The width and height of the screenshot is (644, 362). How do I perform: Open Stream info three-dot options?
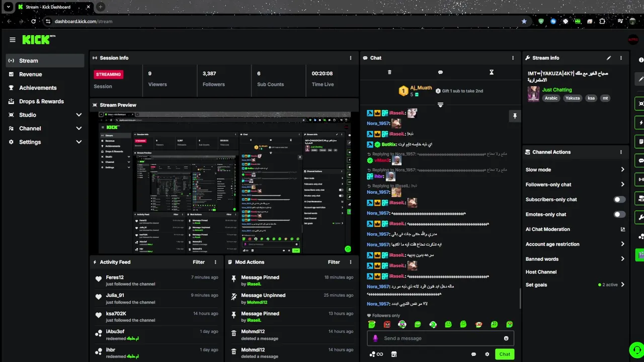pos(621,58)
